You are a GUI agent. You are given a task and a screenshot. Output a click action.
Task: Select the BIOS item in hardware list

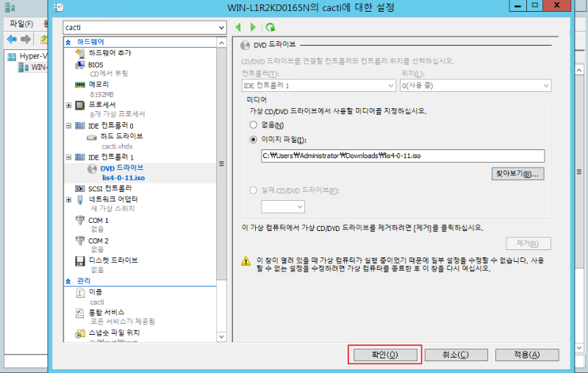coord(96,65)
